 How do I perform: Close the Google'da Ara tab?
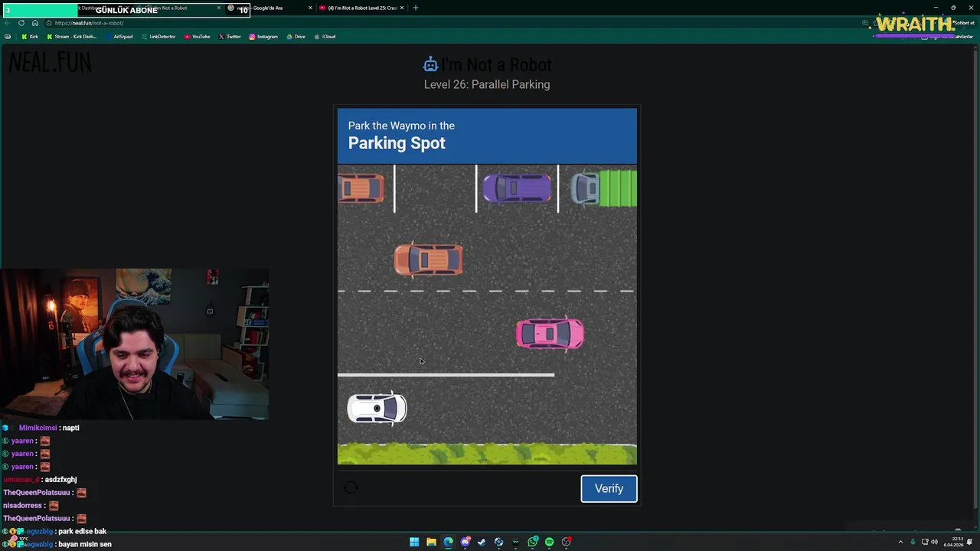(x=310, y=8)
